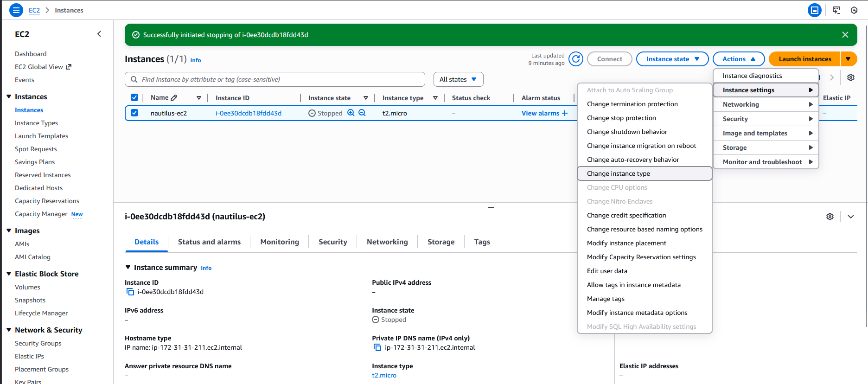Viewport: 868px width, 384px height.
Task: Expand Image and templates submenu
Action: pyautogui.click(x=766, y=133)
